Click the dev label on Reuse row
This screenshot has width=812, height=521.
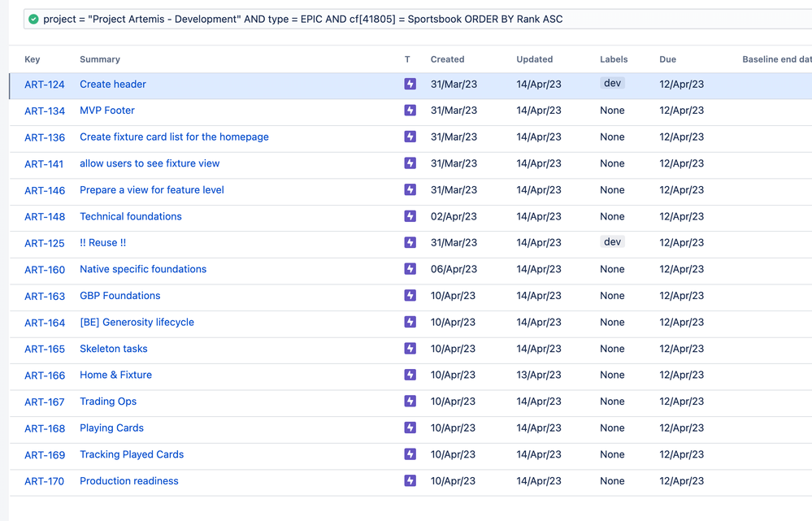point(612,242)
